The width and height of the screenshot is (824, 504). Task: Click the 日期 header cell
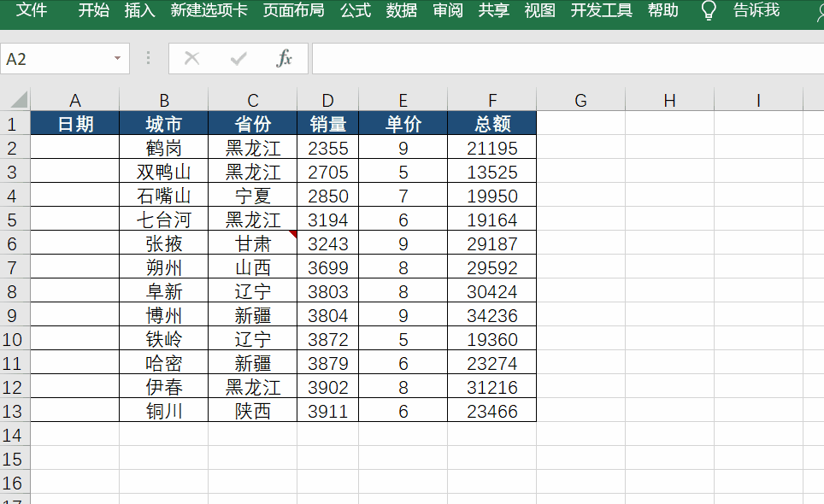coord(74,124)
